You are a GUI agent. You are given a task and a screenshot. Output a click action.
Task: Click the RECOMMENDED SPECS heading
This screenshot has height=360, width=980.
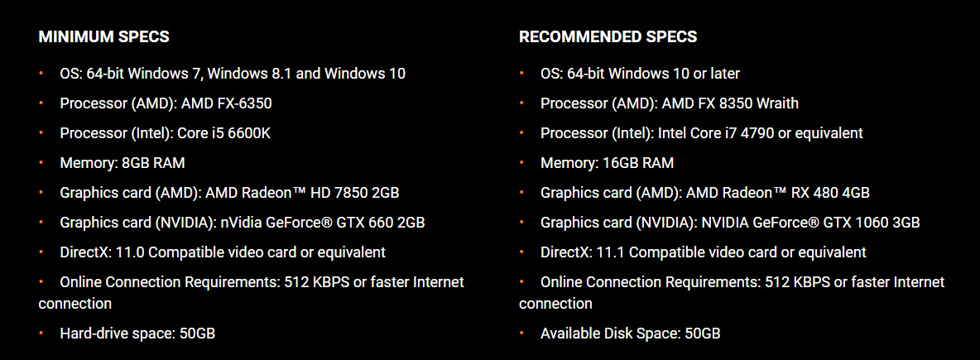tap(608, 37)
